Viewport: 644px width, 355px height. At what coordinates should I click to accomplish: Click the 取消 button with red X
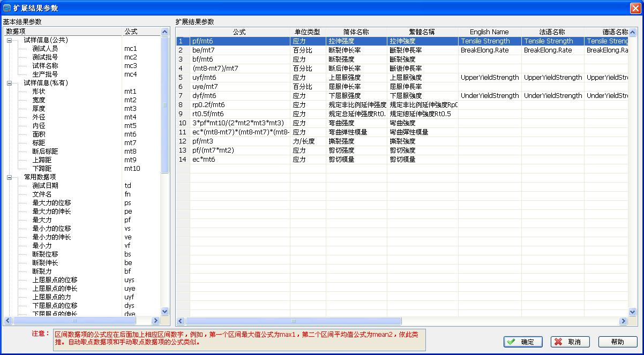(x=570, y=342)
